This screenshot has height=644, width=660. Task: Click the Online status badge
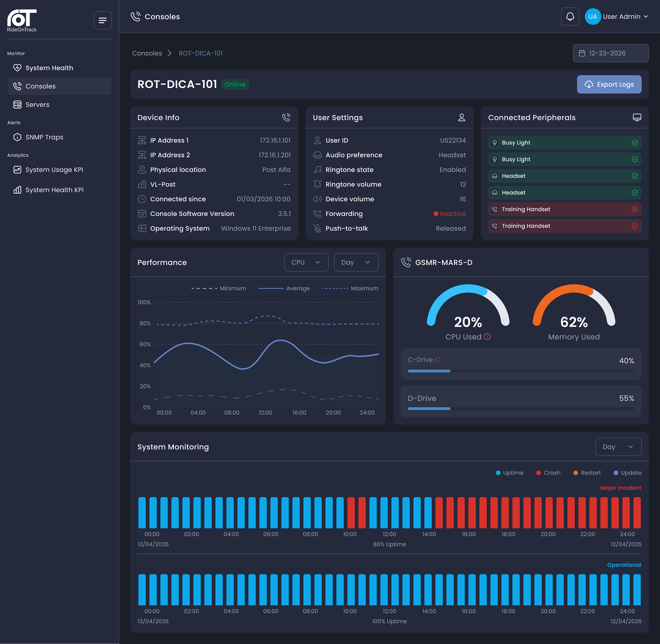235,84
